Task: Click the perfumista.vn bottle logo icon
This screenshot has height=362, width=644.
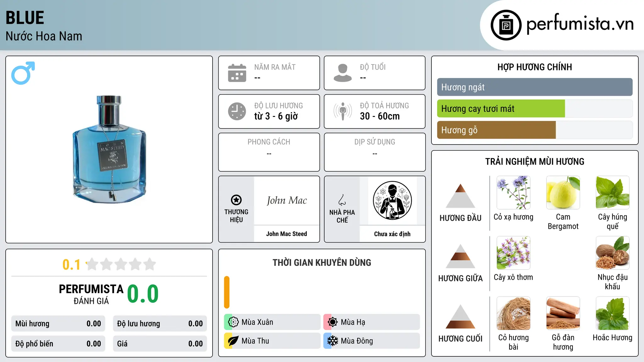Action: tap(506, 25)
